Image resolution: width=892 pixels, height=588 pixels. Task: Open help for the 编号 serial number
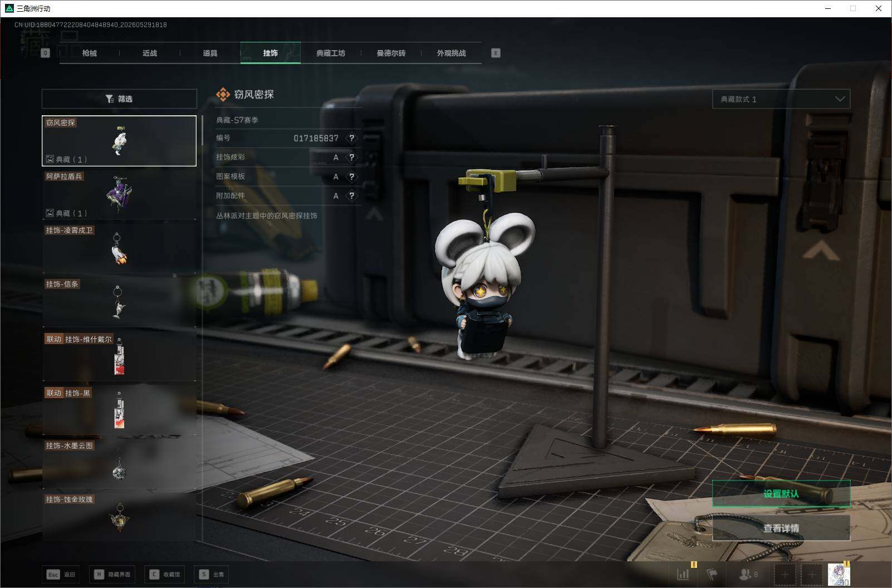[351, 138]
